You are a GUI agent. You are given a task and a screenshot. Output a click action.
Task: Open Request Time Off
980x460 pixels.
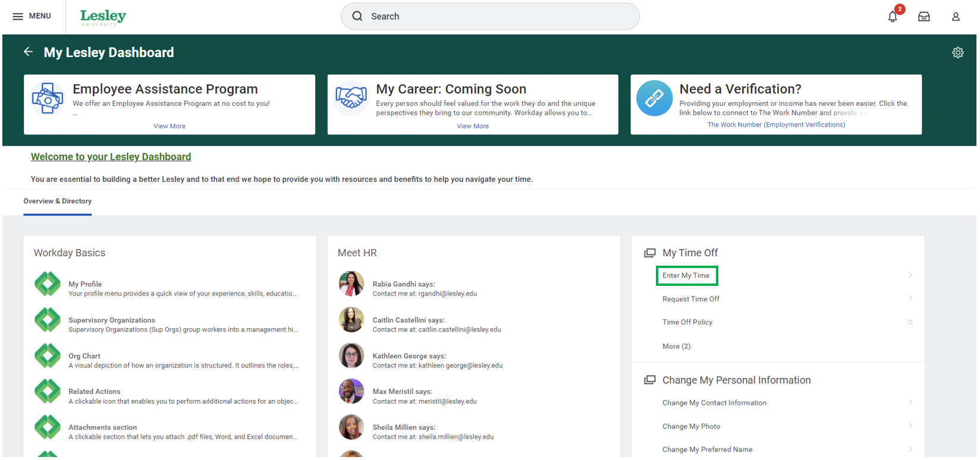coord(691,299)
